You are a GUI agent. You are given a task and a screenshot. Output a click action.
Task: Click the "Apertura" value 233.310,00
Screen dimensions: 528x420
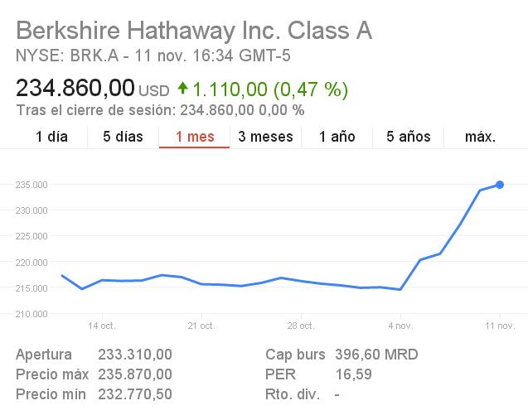(x=135, y=355)
